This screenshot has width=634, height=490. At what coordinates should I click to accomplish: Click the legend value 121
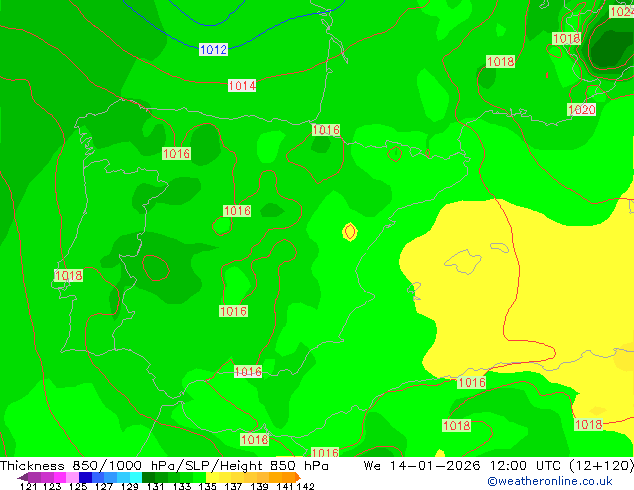tap(28, 486)
